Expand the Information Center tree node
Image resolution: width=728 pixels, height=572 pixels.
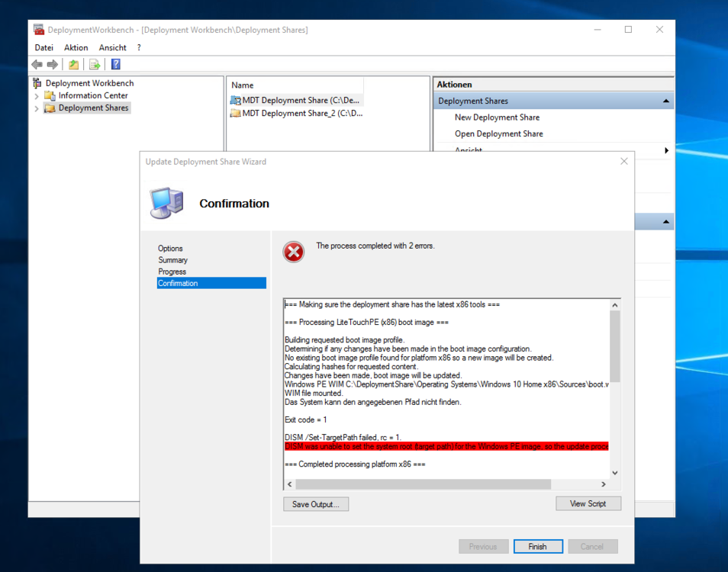[x=37, y=96]
